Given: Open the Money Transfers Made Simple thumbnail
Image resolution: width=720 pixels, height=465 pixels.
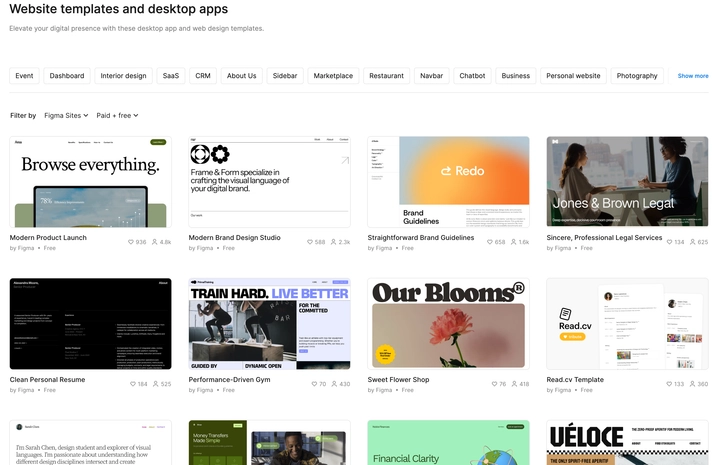Looking at the screenshot, I should [x=270, y=443].
